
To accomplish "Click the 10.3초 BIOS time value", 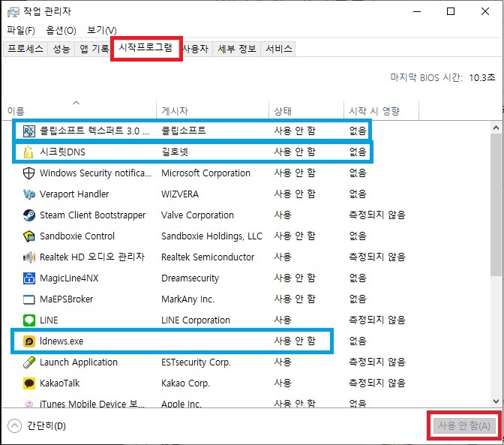I will (482, 78).
